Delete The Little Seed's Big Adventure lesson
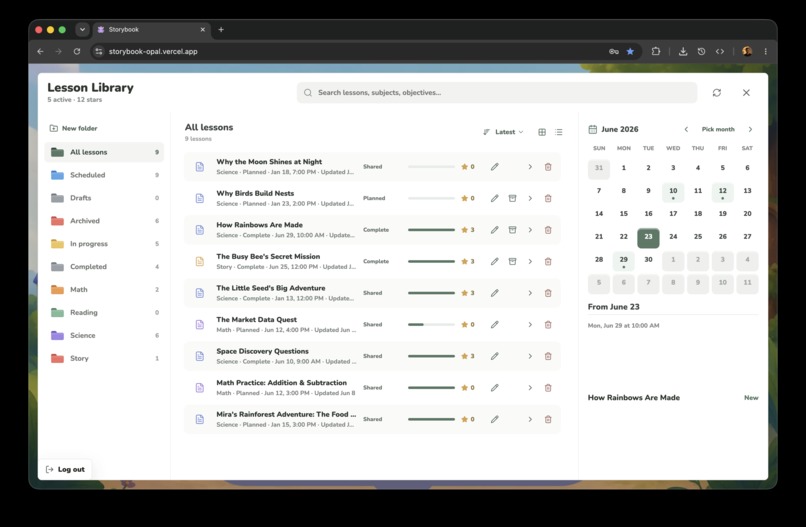This screenshot has height=527, width=806. pos(548,293)
